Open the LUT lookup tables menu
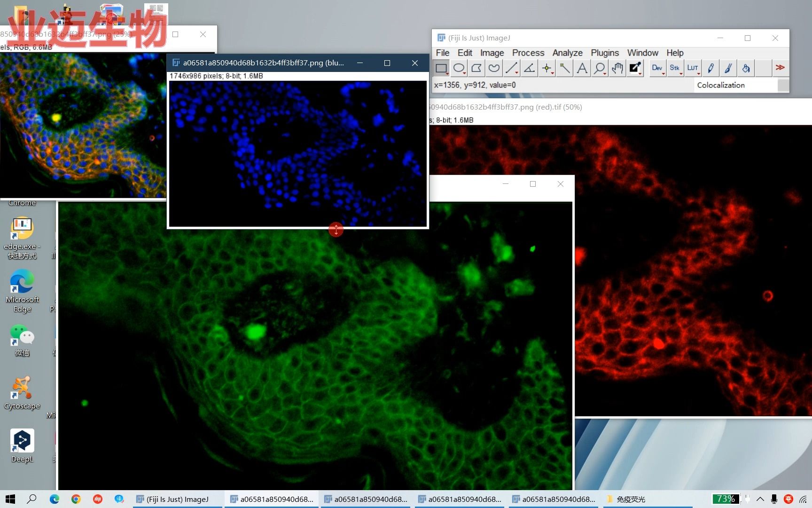The image size is (812, 508). pyautogui.click(x=693, y=68)
